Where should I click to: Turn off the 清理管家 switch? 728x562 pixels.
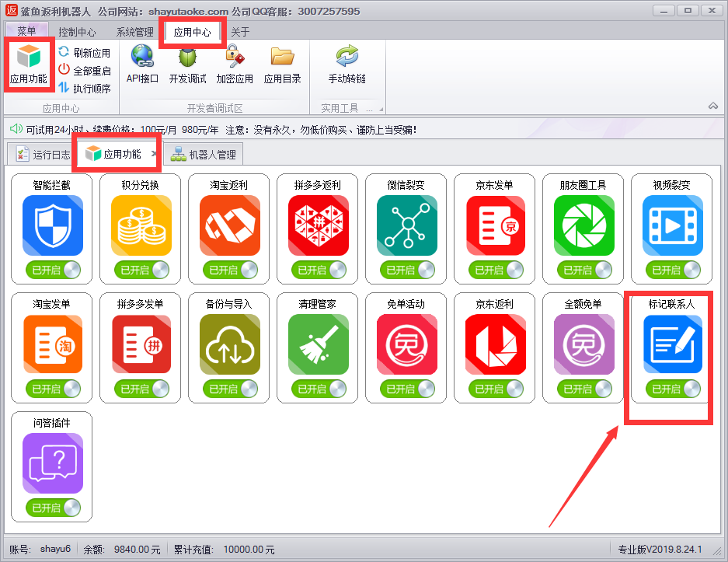(319, 389)
